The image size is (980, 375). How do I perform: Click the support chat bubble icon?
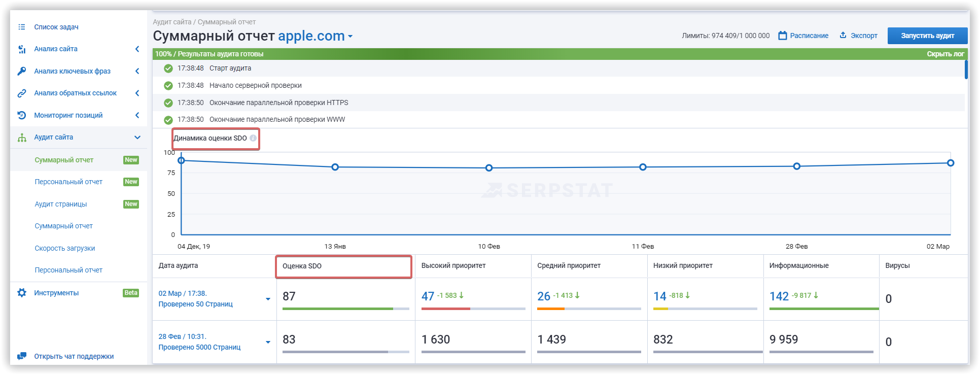(x=22, y=356)
